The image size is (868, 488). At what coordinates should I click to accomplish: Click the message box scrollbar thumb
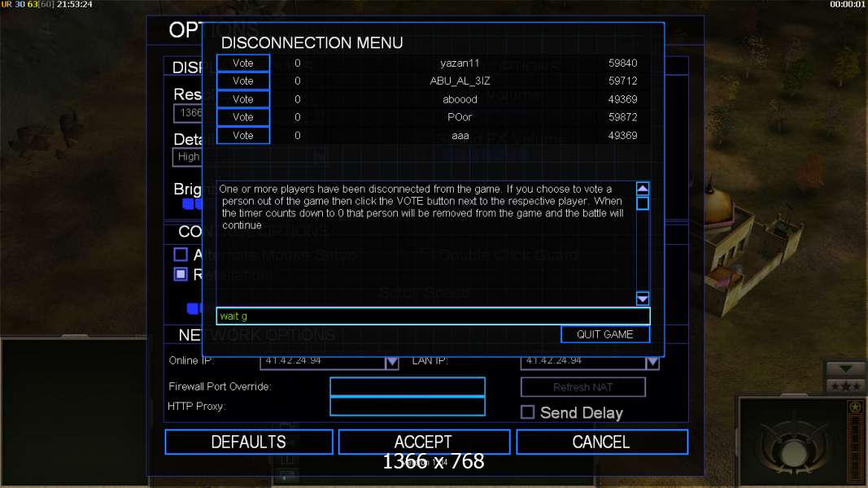point(643,203)
